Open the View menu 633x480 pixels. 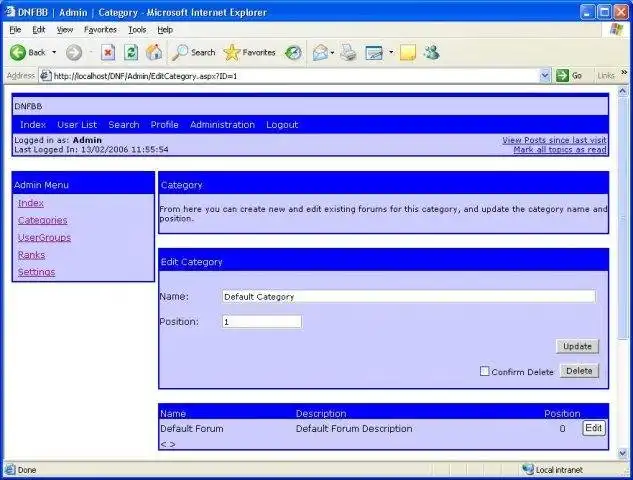65,29
